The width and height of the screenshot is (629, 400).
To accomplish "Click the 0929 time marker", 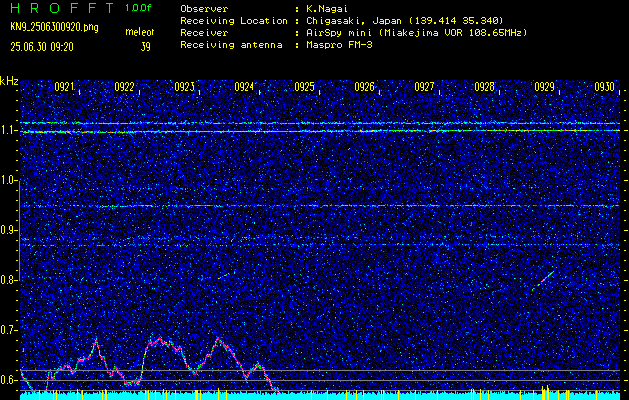I will [544, 87].
